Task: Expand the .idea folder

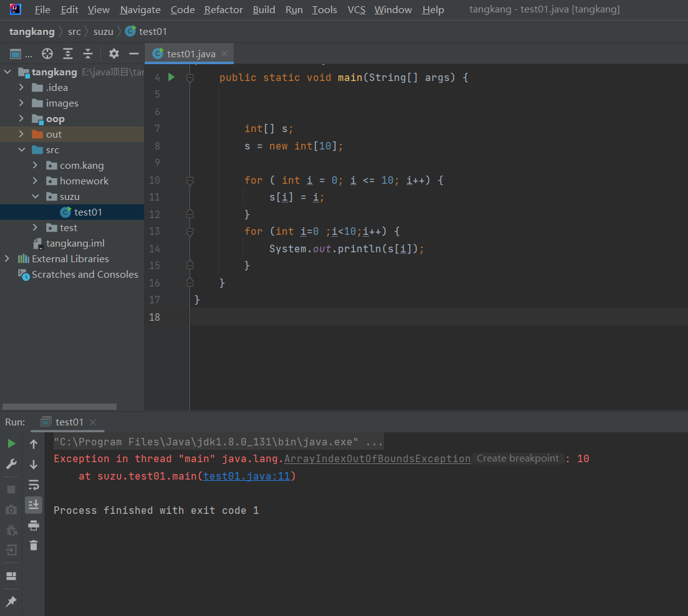Action: (21, 87)
